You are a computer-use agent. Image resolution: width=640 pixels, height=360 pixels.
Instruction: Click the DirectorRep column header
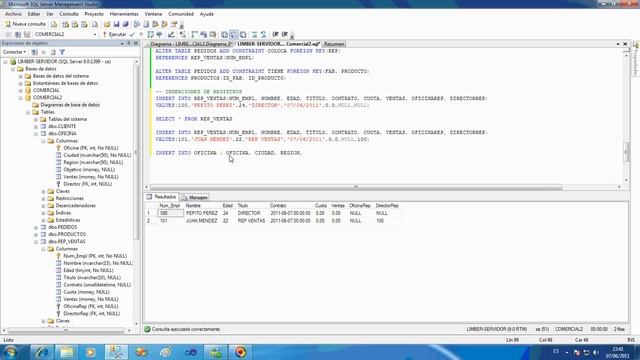click(387, 206)
